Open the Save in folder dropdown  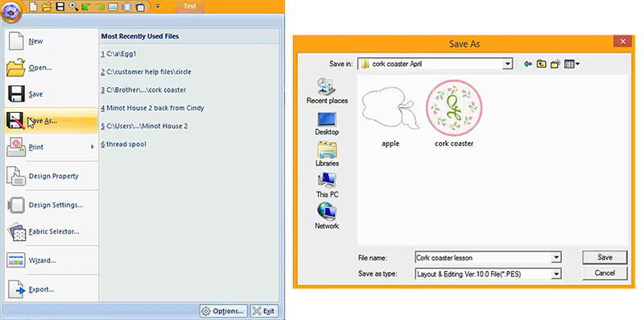coord(508,64)
